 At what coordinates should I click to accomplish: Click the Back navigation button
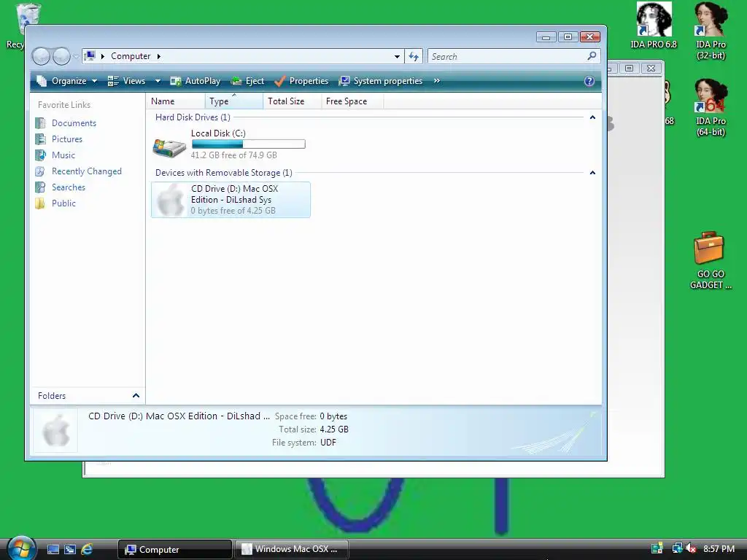tap(41, 57)
